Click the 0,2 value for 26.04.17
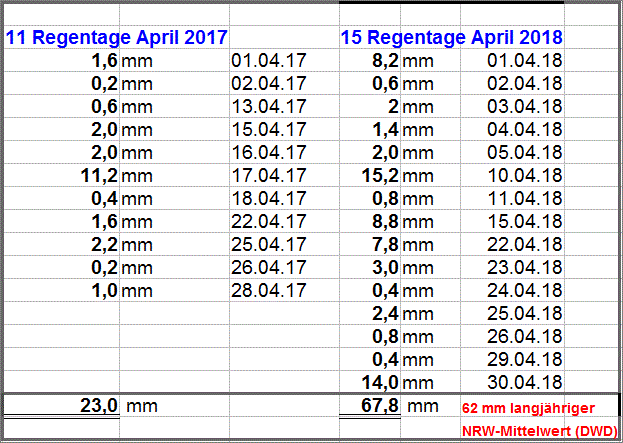This screenshot has width=623, height=443. 104,268
